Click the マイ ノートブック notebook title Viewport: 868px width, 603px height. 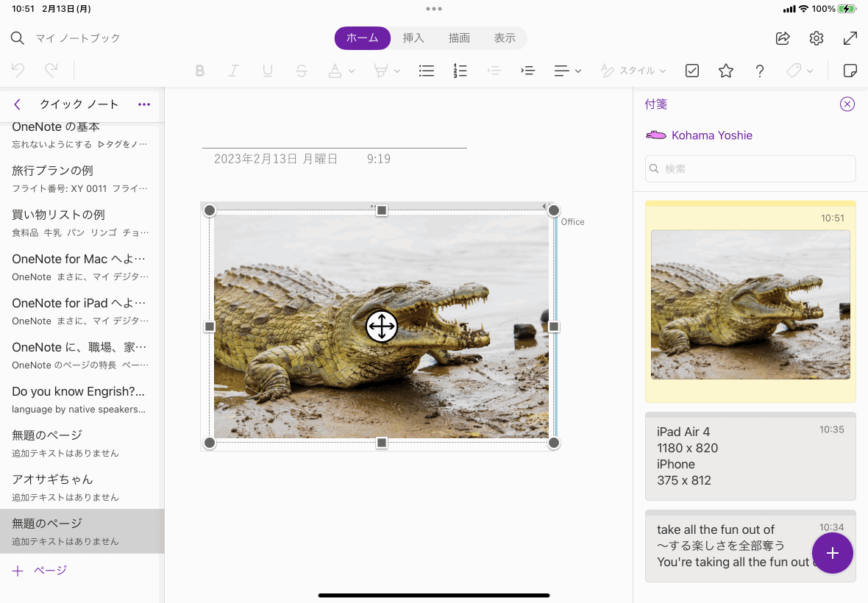click(78, 38)
